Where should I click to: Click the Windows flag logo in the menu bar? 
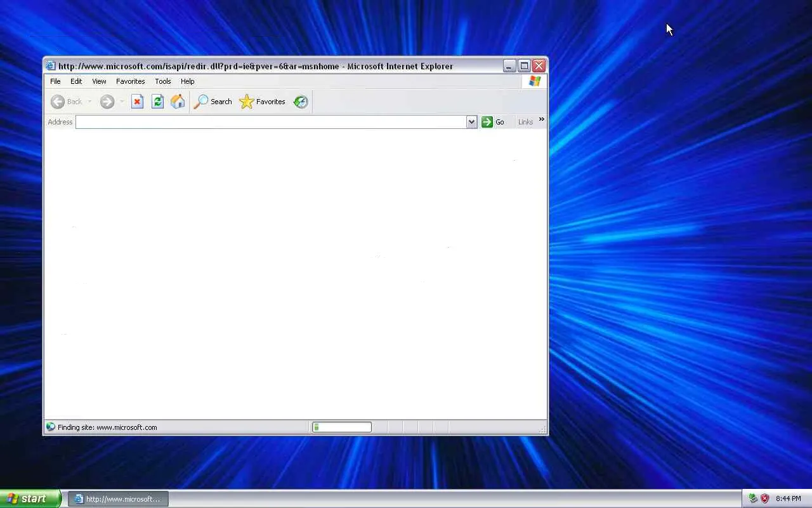tap(535, 81)
